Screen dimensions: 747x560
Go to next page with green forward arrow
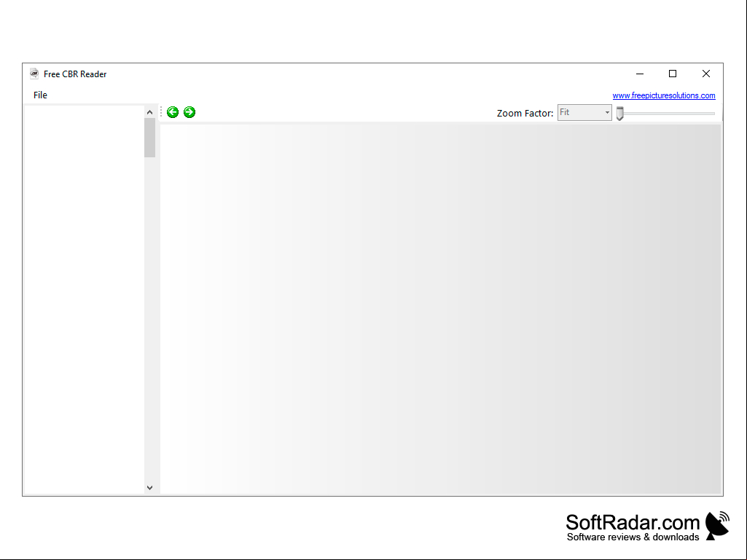(189, 112)
